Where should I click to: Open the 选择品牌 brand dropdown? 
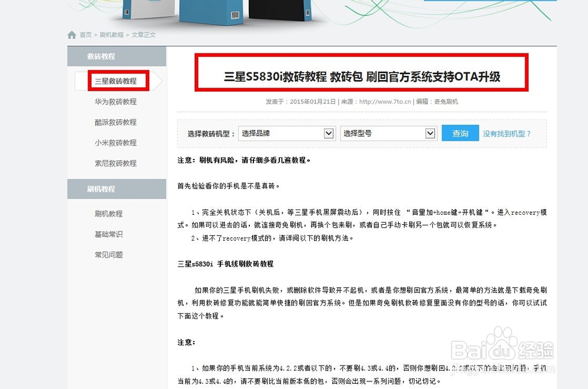(286, 133)
